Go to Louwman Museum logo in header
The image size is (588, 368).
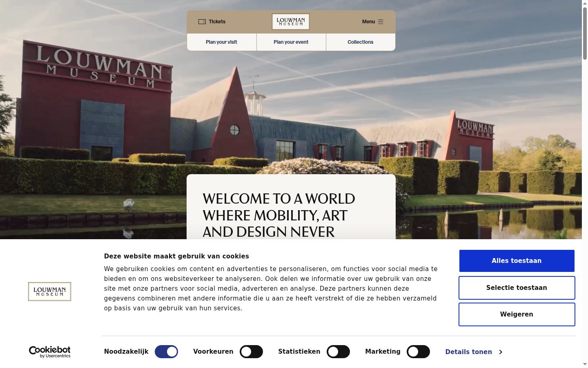click(291, 22)
